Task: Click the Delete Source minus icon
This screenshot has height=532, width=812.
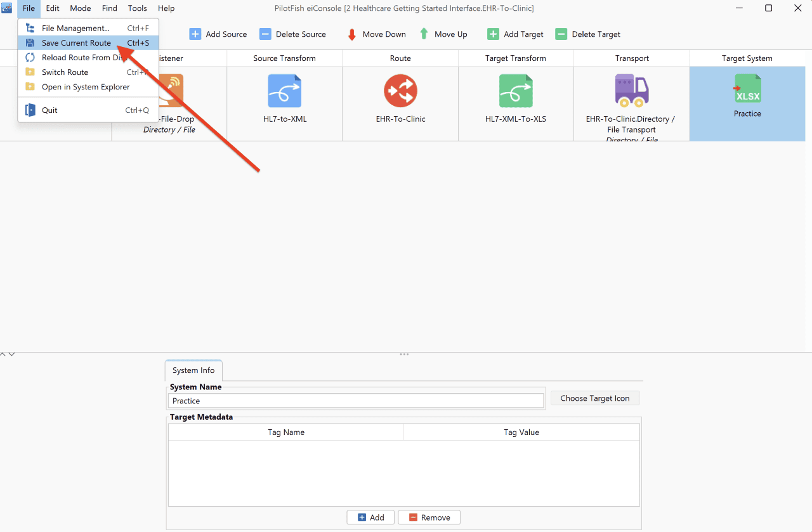Action: tap(265, 34)
